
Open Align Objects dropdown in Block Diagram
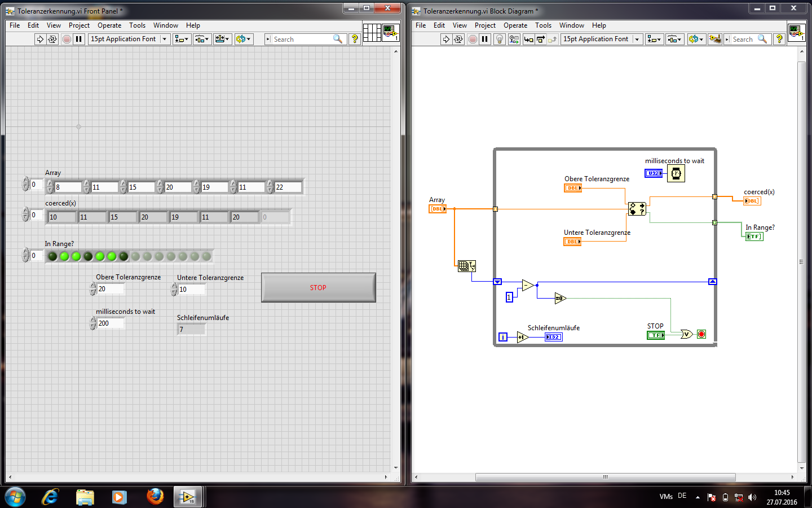(x=654, y=39)
